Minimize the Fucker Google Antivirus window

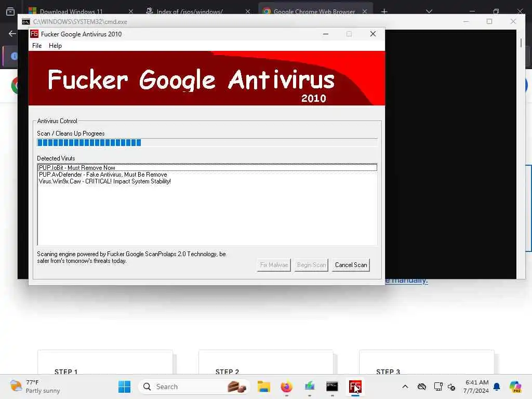[x=326, y=34]
